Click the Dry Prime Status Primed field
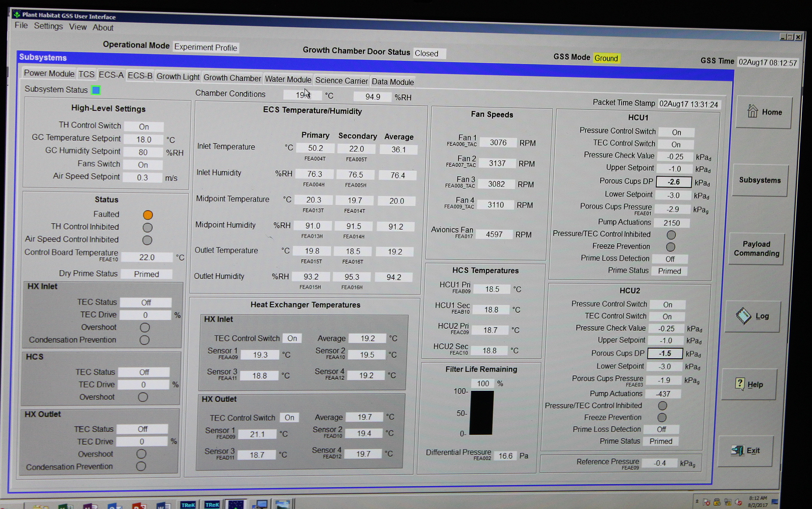Image resolution: width=812 pixels, height=509 pixels. (x=146, y=274)
